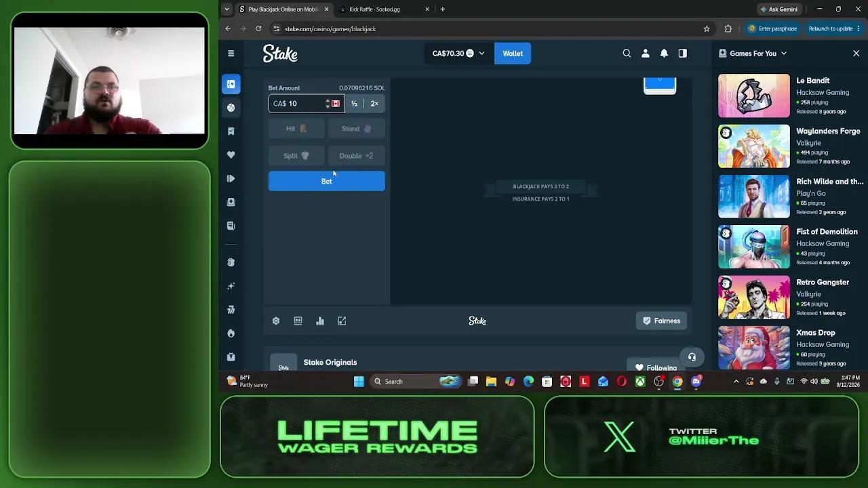Viewport: 868px width, 488px height.
Task: Click the Split button
Action: pos(296,156)
